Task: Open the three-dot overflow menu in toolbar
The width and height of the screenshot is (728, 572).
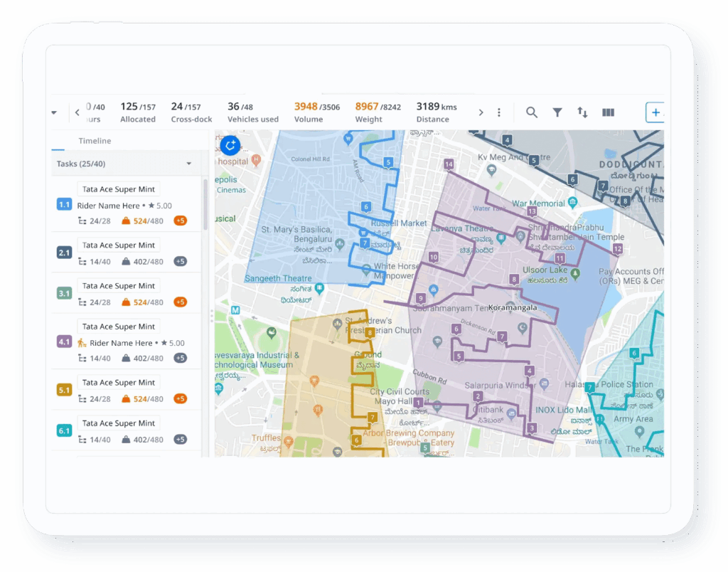Action: click(498, 112)
